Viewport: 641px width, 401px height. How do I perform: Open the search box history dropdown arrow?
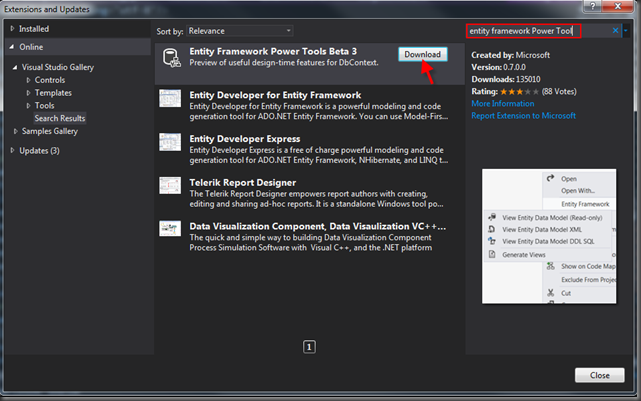pos(625,31)
